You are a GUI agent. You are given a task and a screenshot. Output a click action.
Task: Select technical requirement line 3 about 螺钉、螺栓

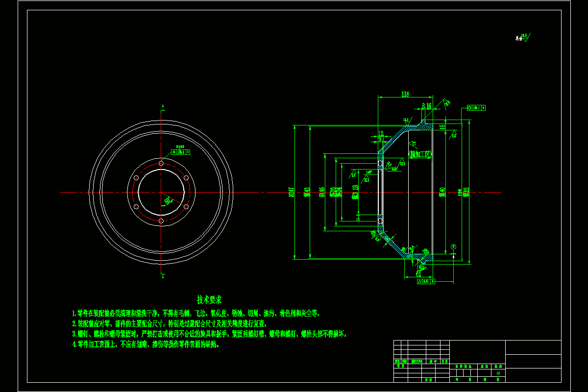[x=210, y=334]
